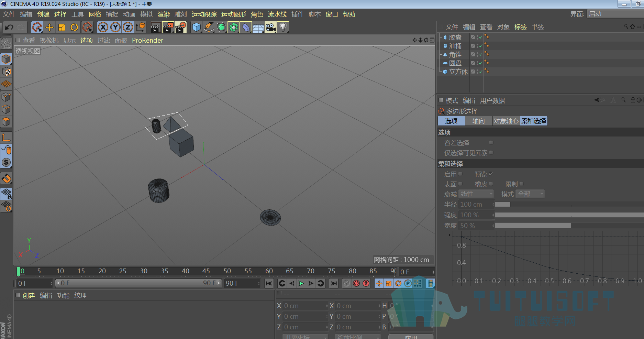
Task: Switch to the 轴向 tab
Action: 479,121
